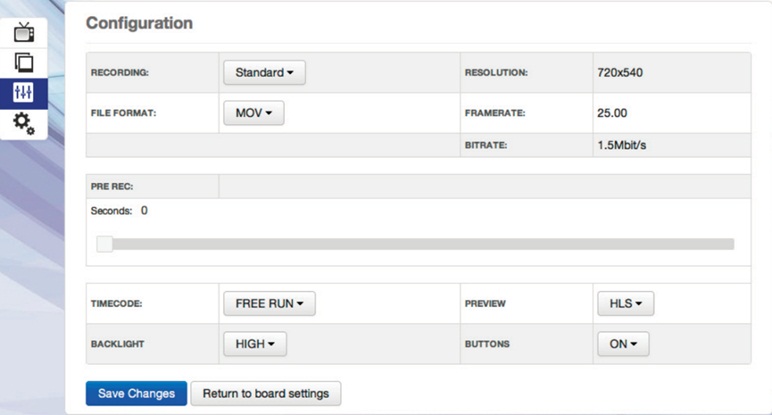Click the Configuration page heading

(139, 23)
